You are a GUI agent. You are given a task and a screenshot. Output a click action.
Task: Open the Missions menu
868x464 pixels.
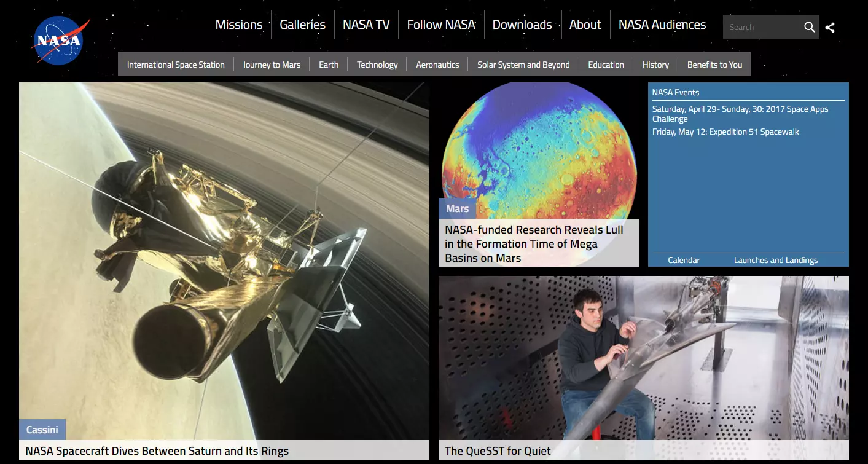(239, 25)
